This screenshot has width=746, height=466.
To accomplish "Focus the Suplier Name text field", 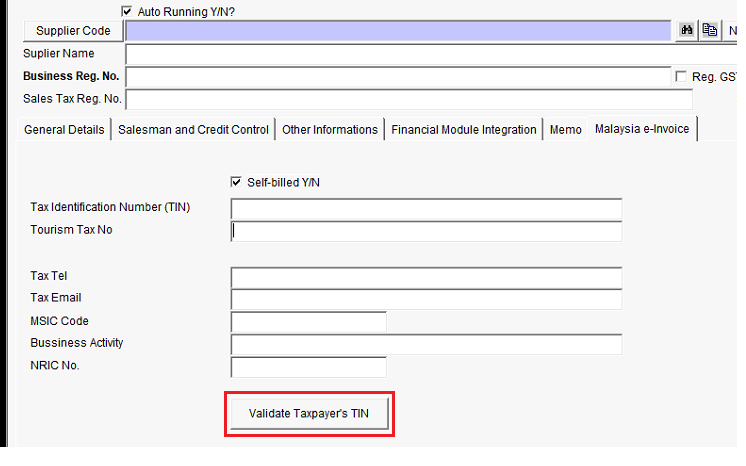I will pos(430,54).
